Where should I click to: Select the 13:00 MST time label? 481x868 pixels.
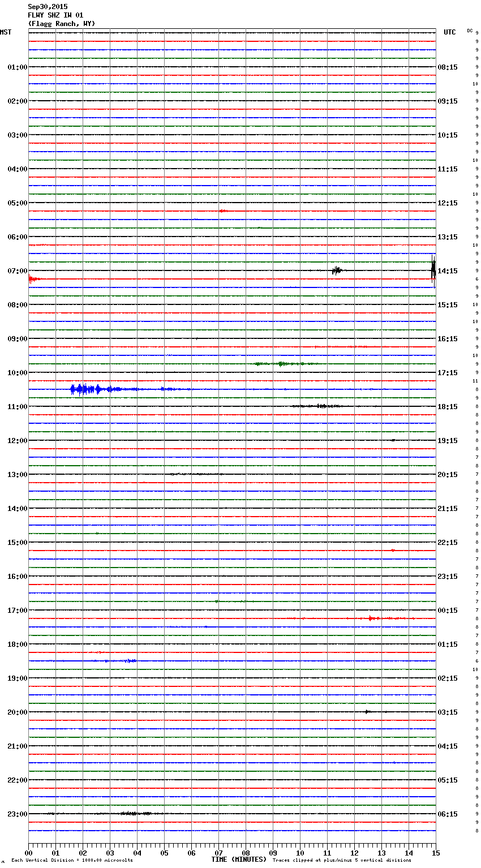click(18, 475)
